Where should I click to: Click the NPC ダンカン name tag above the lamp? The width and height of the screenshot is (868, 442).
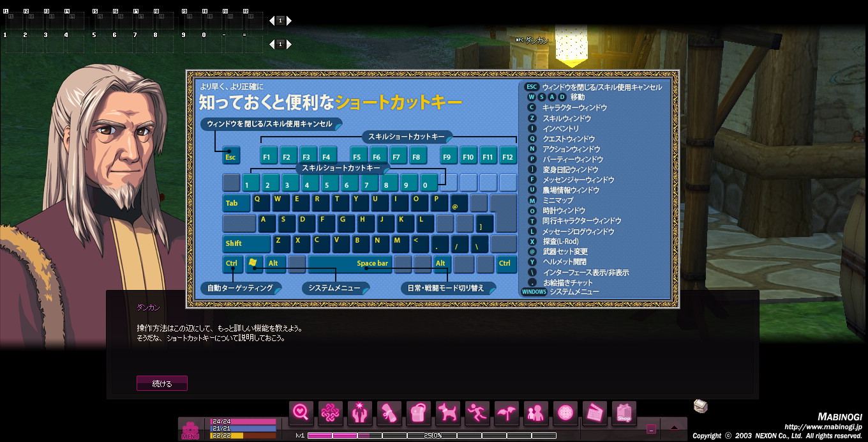[x=532, y=40]
